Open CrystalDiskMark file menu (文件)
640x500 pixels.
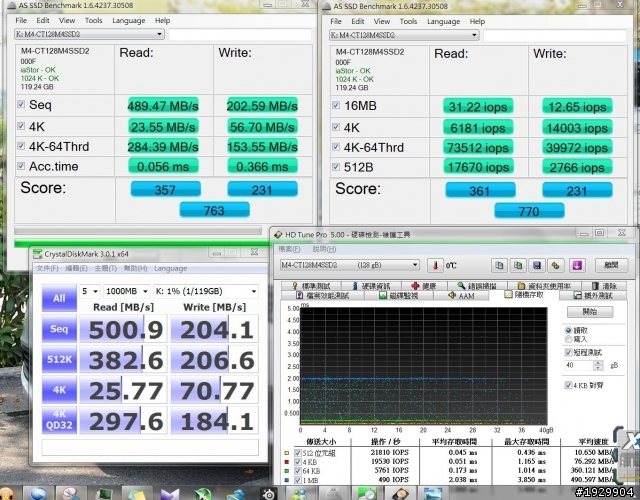(x=47, y=269)
